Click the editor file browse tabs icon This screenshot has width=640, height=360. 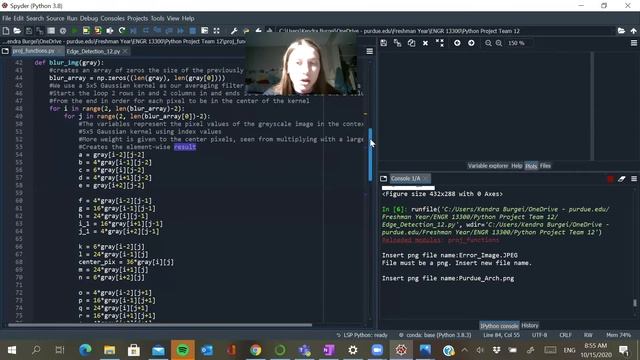click(5, 51)
